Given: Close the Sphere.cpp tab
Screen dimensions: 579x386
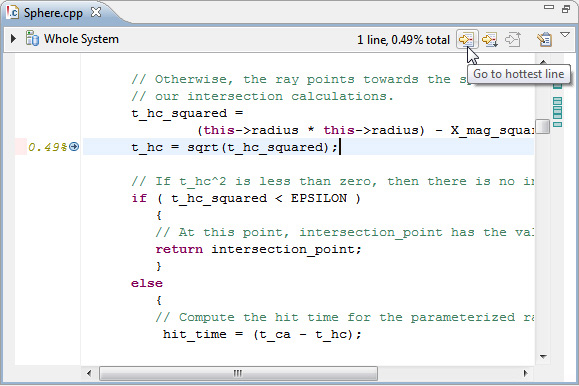Looking at the screenshot, I should coord(96,12).
